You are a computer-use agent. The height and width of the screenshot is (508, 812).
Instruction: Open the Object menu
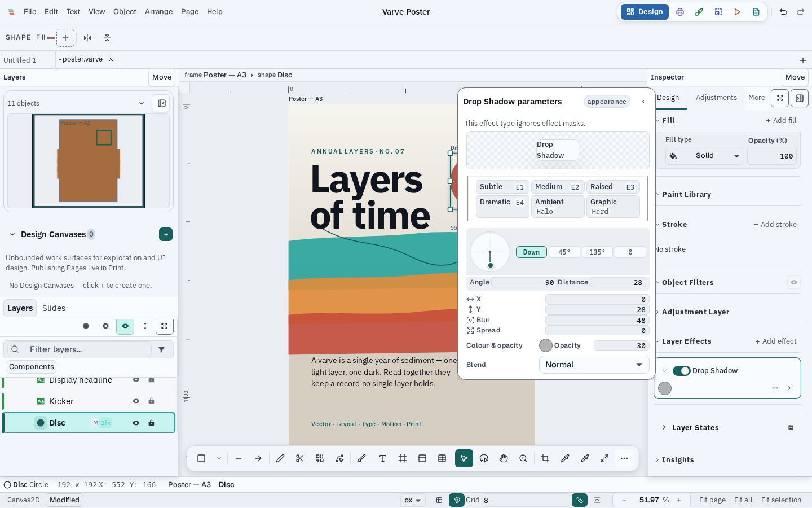point(125,12)
